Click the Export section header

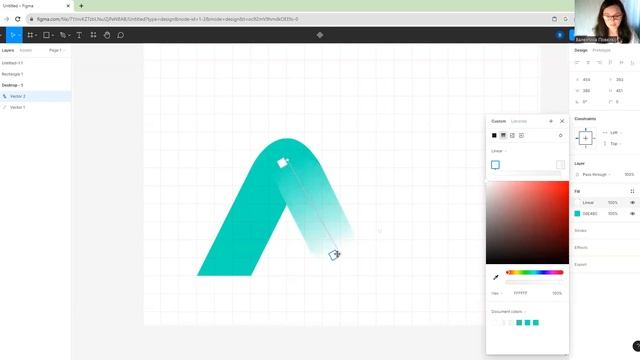coord(580,264)
